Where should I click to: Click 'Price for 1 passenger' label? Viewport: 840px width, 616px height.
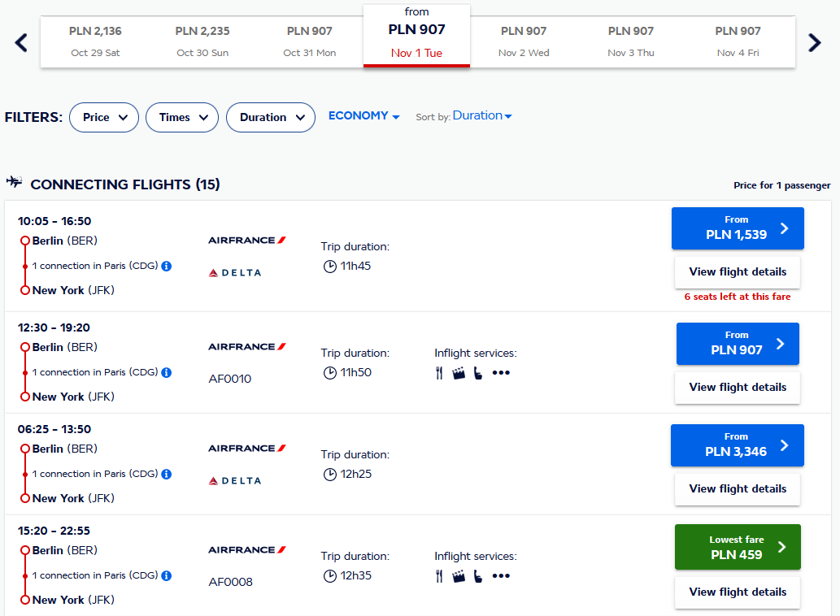(782, 185)
